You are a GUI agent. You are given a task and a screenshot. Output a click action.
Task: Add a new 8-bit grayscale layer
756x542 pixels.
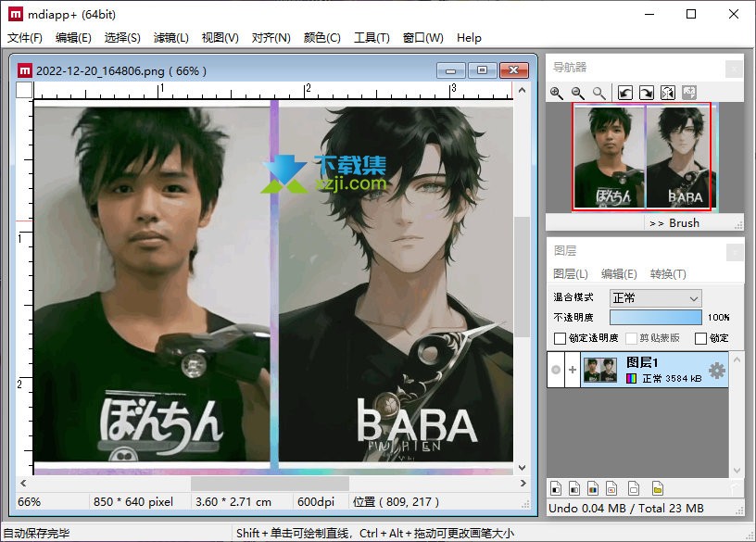(574, 488)
